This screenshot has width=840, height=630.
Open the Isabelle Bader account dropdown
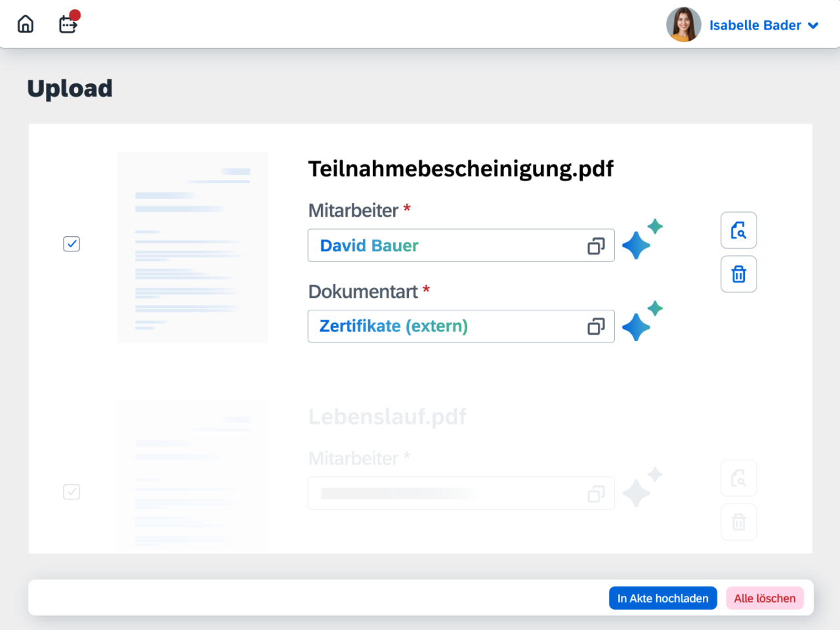click(812, 25)
